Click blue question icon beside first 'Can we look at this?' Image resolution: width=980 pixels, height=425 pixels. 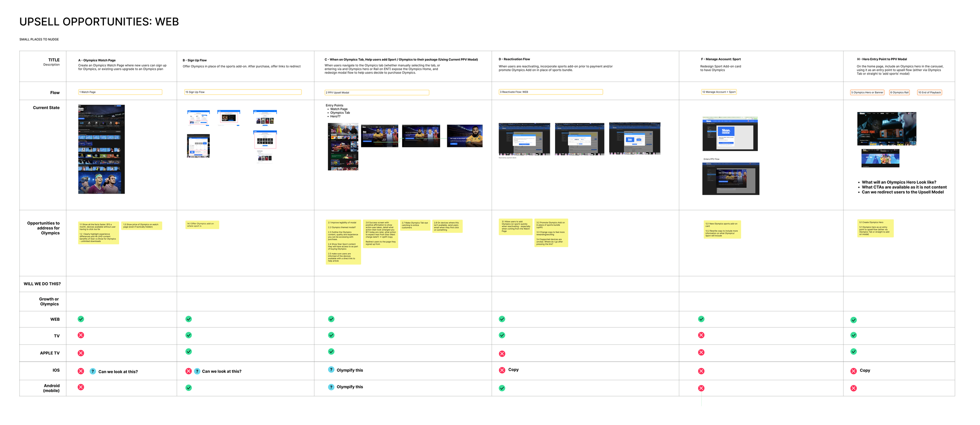click(93, 371)
